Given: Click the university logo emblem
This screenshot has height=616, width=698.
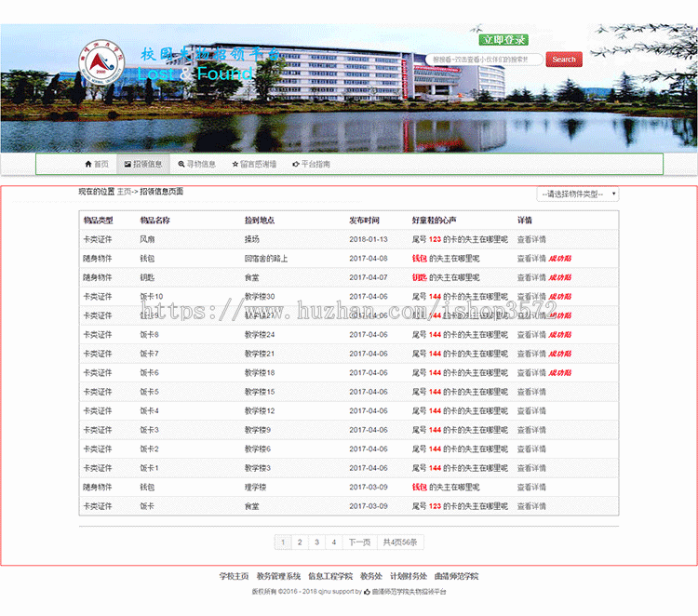Looking at the screenshot, I should coord(101,62).
